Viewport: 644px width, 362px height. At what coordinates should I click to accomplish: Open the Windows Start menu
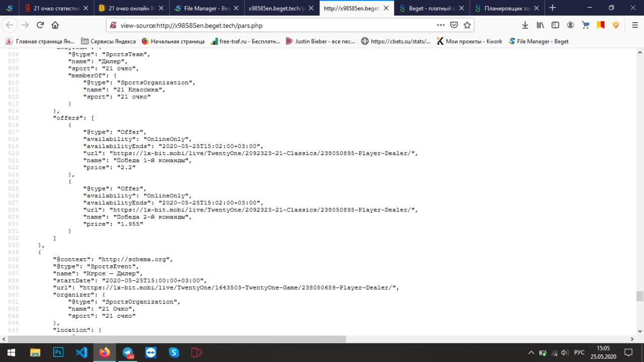pyautogui.click(x=11, y=352)
